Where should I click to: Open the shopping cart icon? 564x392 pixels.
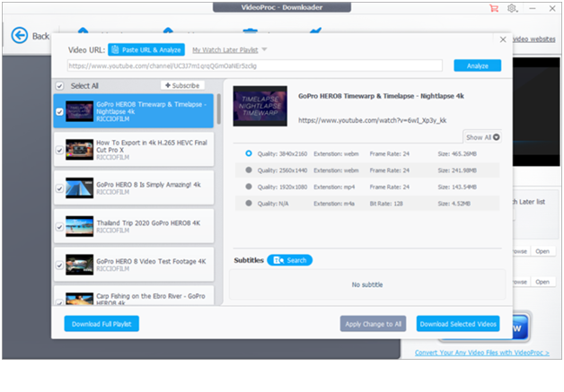coord(494,8)
